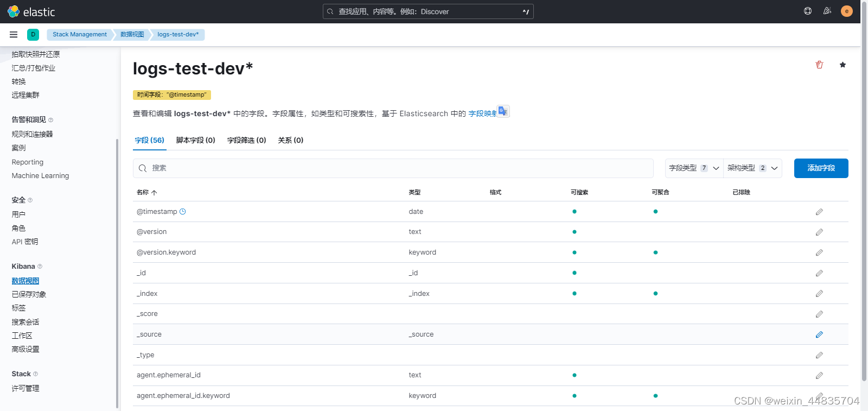The height and width of the screenshot is (411, 868).
Task: Open 角色 in the sidebar
Action: [x=18, y=228]
